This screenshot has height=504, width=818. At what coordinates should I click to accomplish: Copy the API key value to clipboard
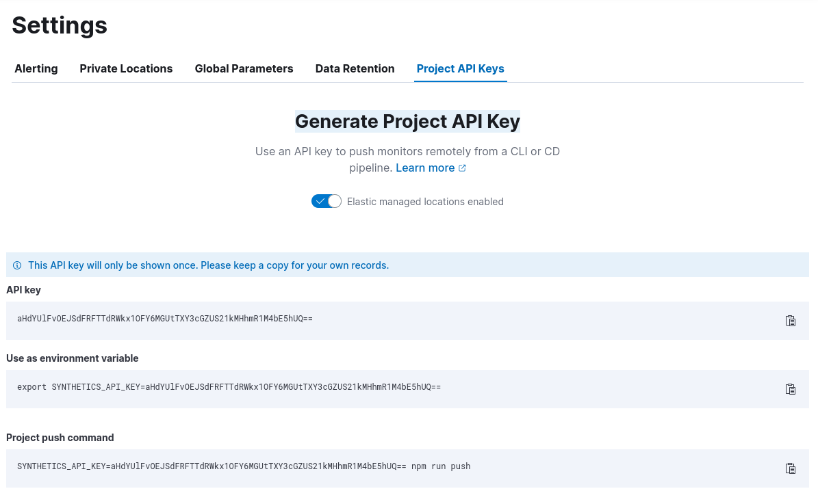point(791,321)
